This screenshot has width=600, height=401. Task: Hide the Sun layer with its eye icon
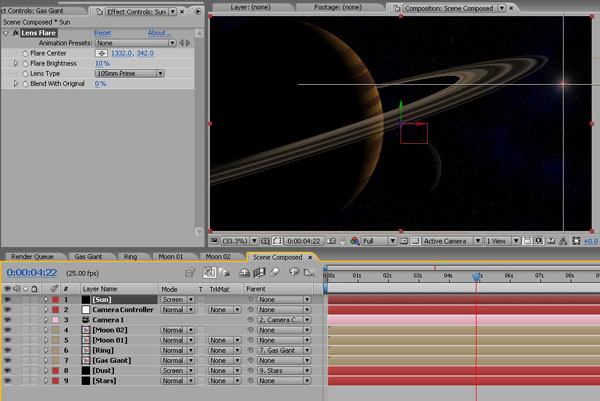tap(7, 299)
